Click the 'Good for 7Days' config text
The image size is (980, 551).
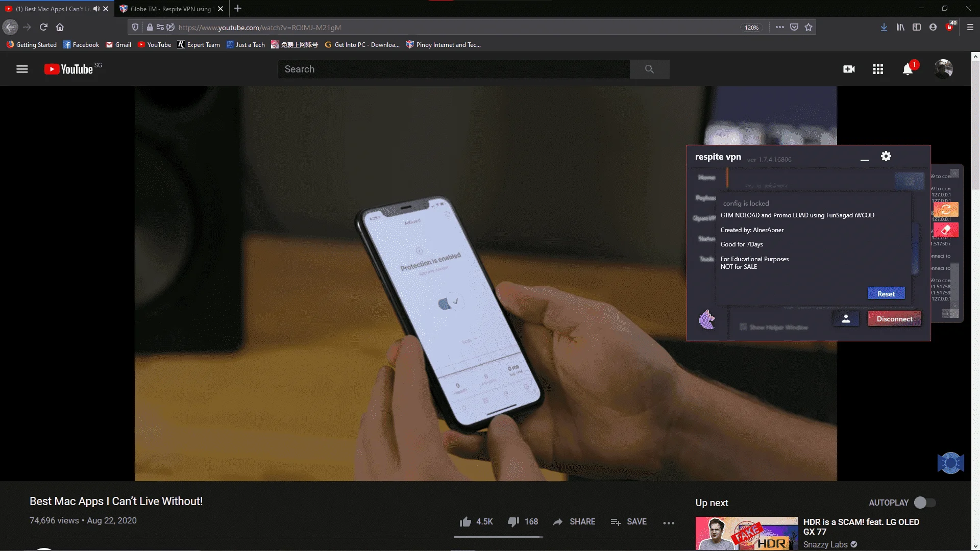[742, 244]
